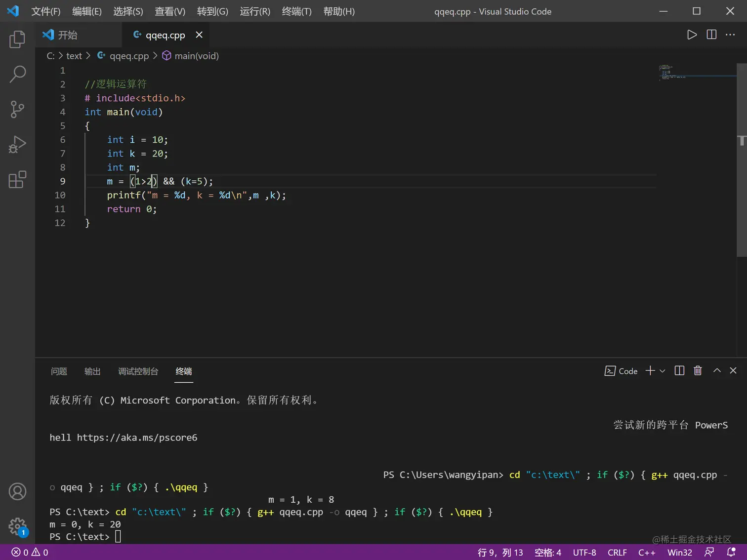Change file encoding via UTF-8

[584, 552]
